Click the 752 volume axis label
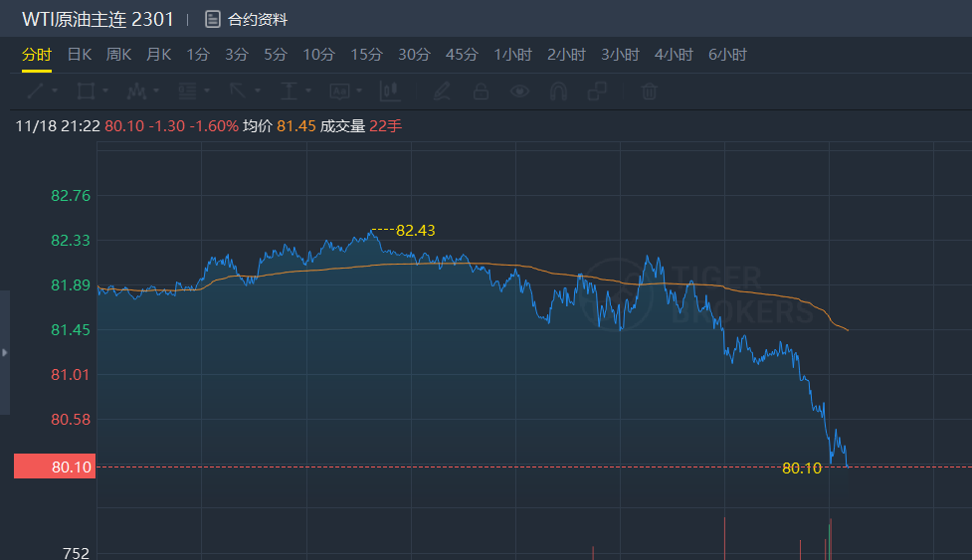 pos(77,553)
